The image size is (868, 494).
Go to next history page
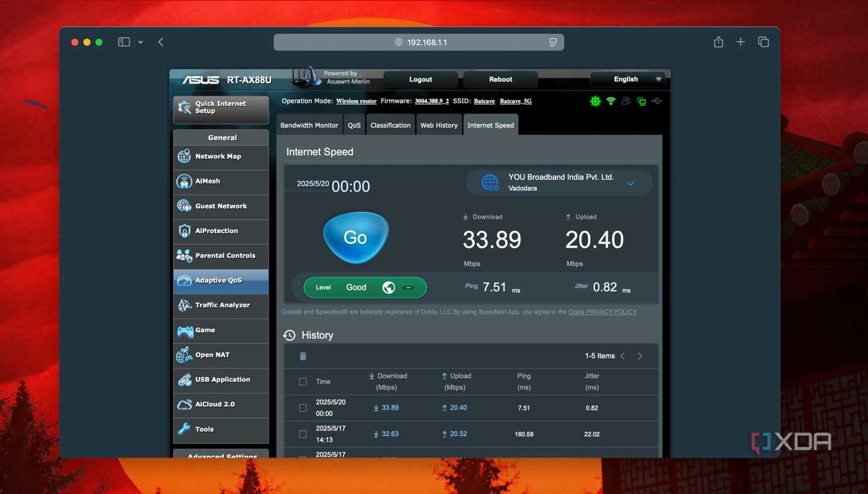640,356
